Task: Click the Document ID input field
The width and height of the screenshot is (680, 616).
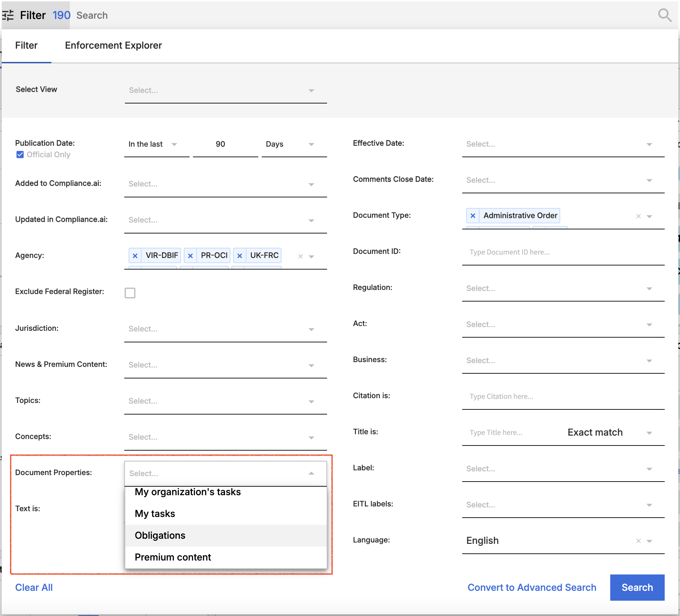Action: (x=563, y=252)
